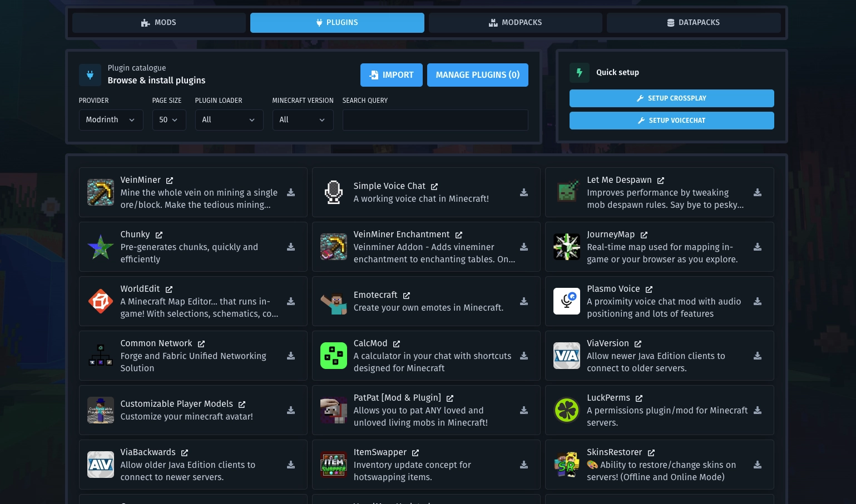Download the ItemSwapper plugin

click(x=524, y=465)
